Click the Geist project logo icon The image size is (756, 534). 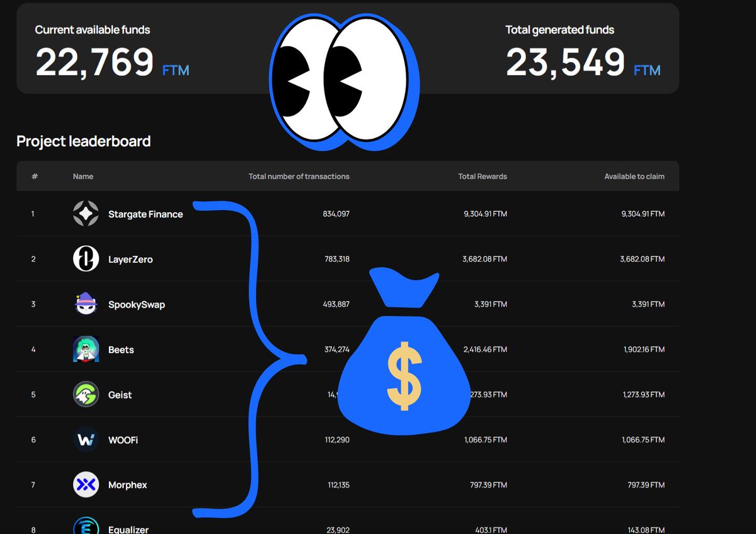86,395
